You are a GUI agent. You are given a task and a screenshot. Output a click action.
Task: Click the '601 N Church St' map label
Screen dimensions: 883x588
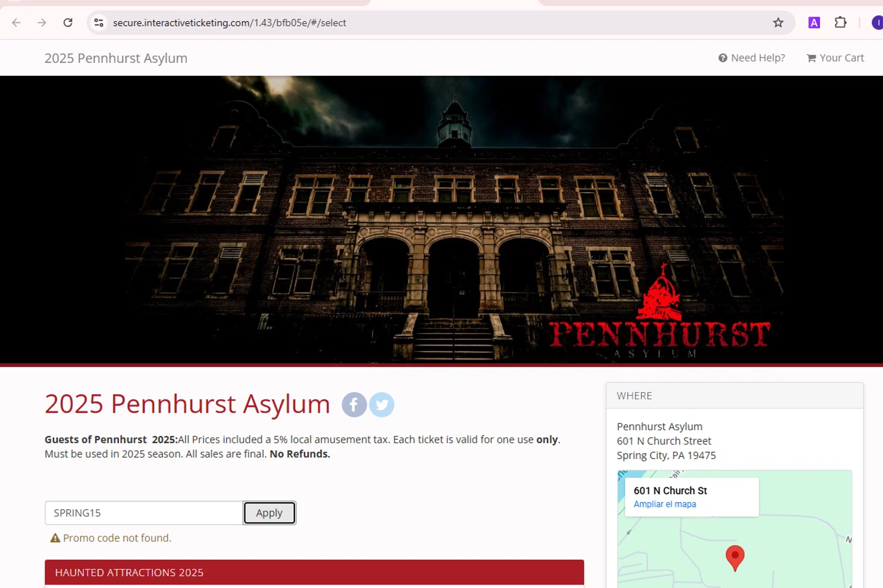(670, 490)
